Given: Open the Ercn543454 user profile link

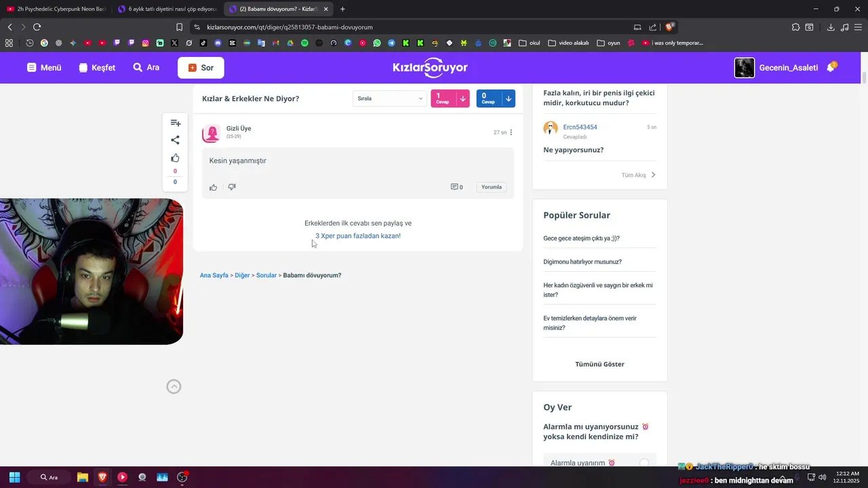Looking at the screenshot, I should [580, 127].
